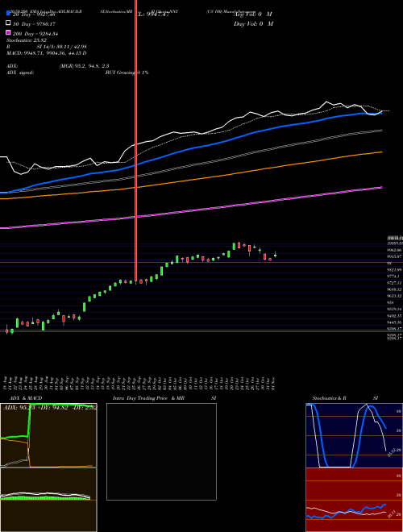The width and height of the screenshot is (403, 532).
Task: Click the 'Day Vol: 0 M' label
Action: point(253,23)
